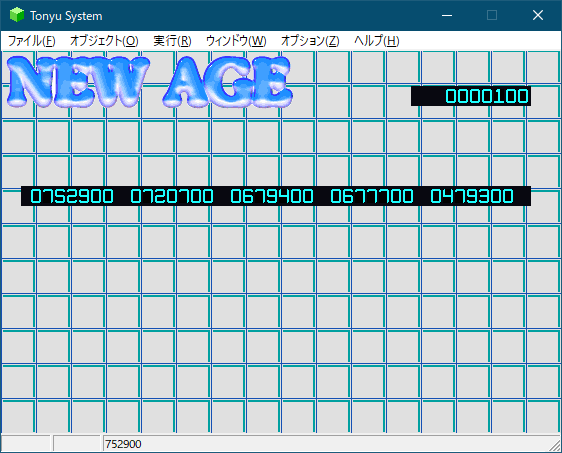Open the ウィンドウ(W) menu
The height and width of the screenshot is (453, 562).
point(236,40)
